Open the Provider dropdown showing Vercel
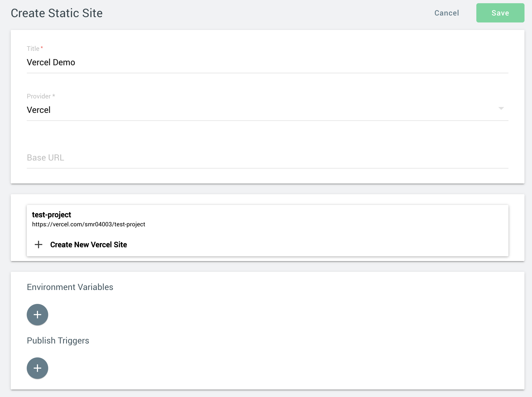The width and height of the screenshot is (532, 397). point(268,110)
